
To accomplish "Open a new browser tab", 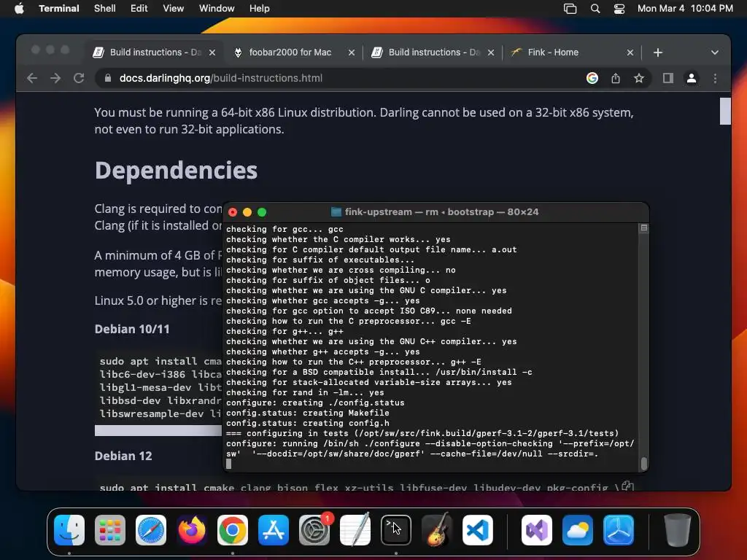I will [x=658, y=52].
